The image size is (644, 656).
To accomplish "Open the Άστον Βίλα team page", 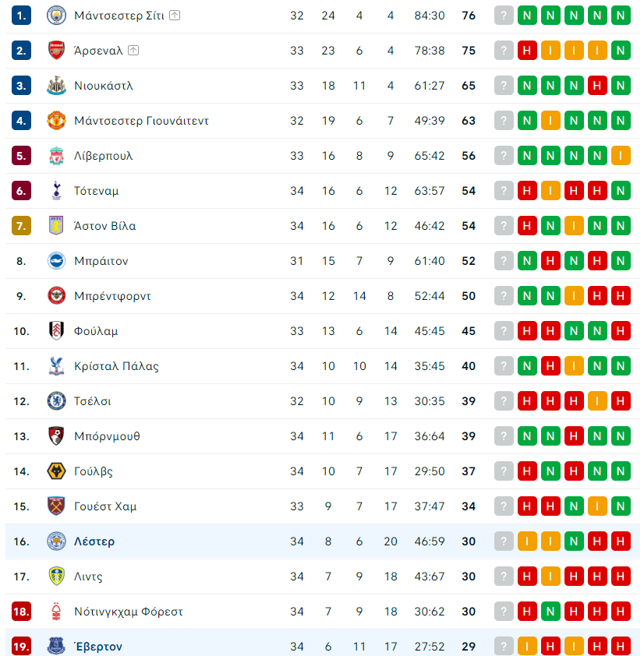I will [x=104, y=226].
